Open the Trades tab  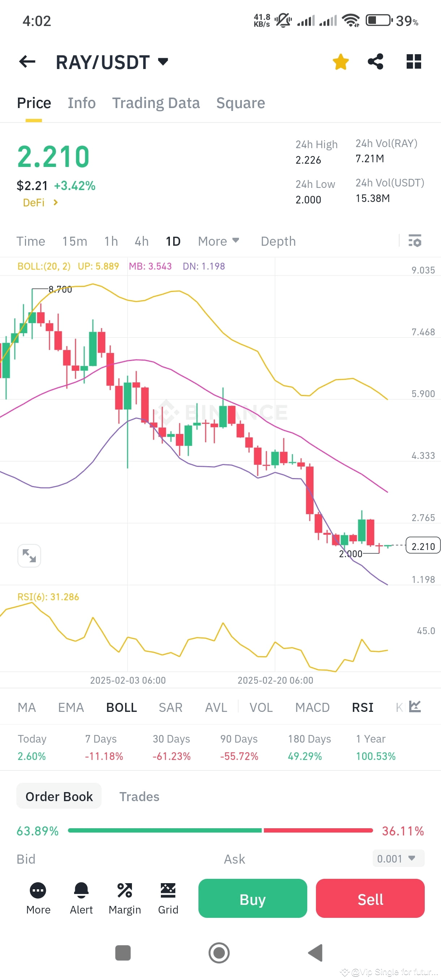(139, 796)
